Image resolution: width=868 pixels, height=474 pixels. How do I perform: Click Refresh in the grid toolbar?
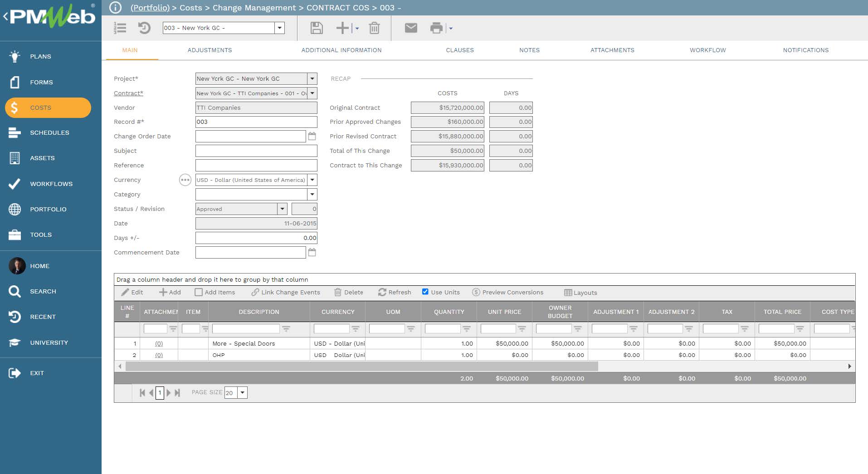tap(395, 292)
